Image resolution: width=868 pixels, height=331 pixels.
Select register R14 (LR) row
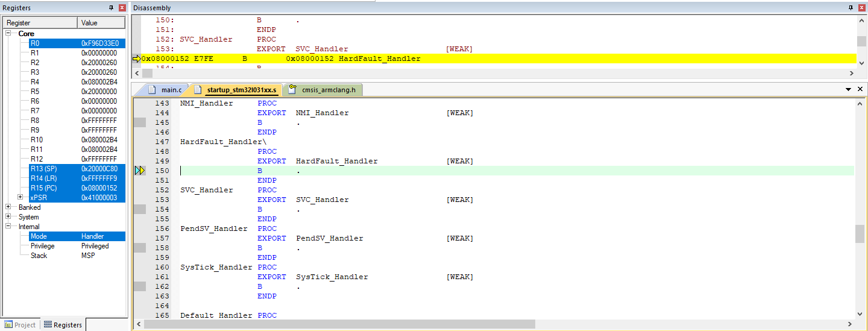[x=77, y=178]
